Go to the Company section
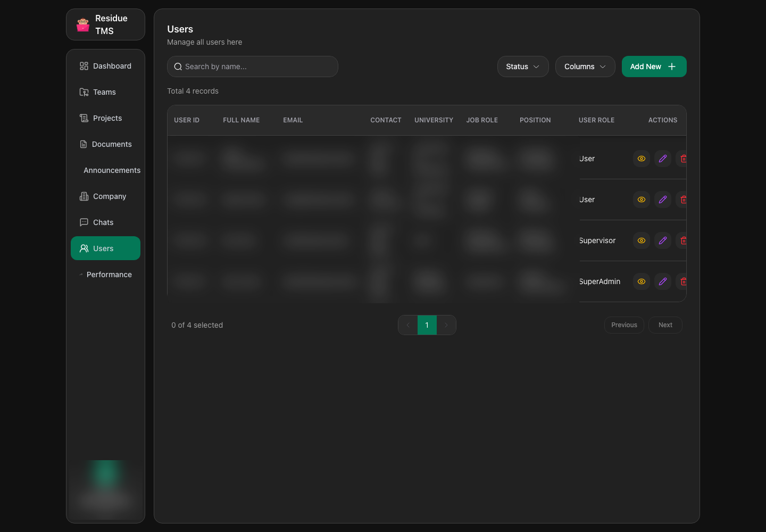766x532 pixels. pos(105,196)
